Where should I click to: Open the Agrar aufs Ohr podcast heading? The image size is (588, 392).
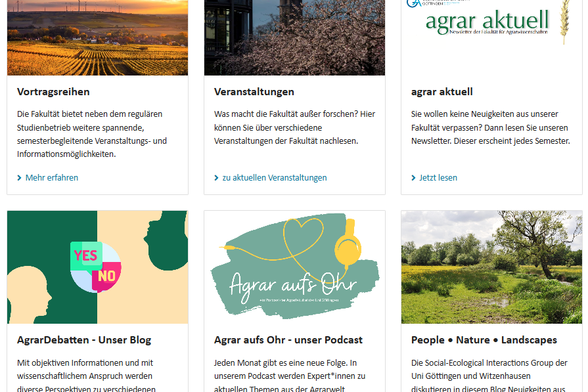click(x=288, y=340)
